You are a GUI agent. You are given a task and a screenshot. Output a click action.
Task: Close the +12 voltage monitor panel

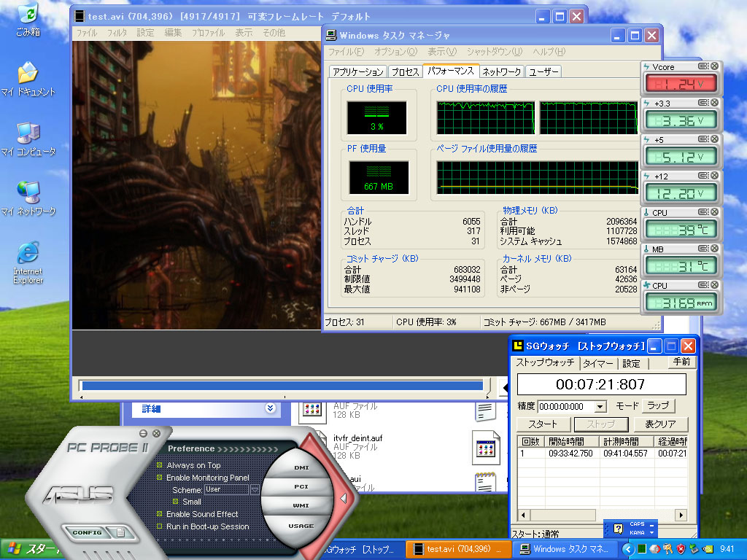click(x=714, y=175)
